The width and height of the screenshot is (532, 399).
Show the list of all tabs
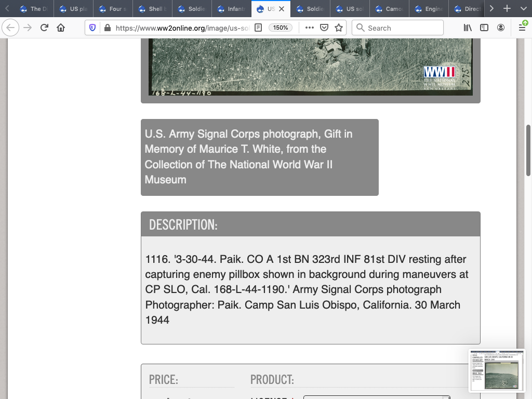[x=522, y=9]
